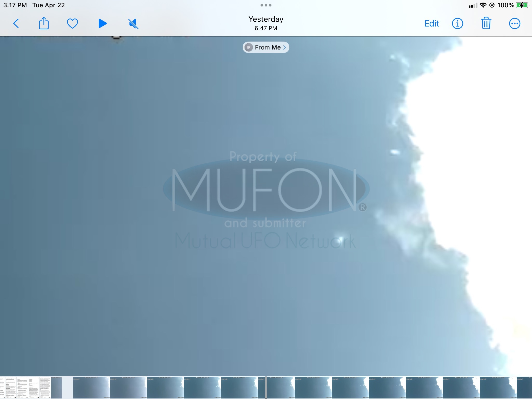Screen dimensions: 532x399
Task: Tap the Edit button
Action: [431, 24]
